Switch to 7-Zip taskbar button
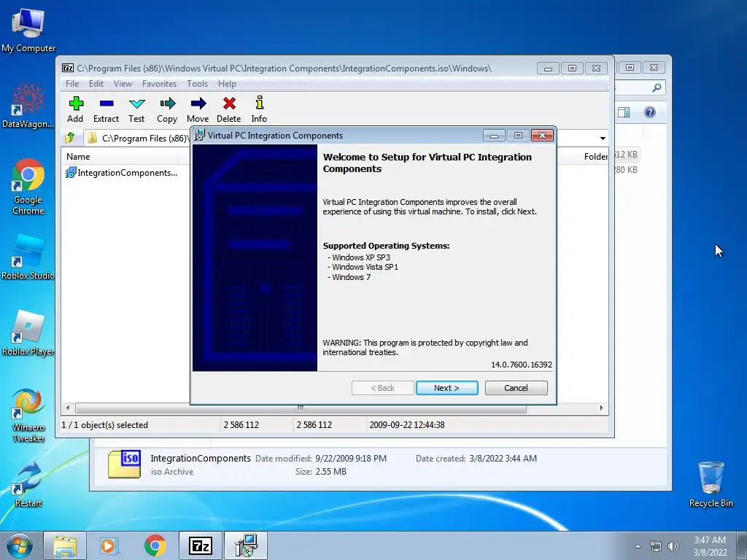Screen dimensions: 747x560 pyautogui.click(x=201, y=545)
